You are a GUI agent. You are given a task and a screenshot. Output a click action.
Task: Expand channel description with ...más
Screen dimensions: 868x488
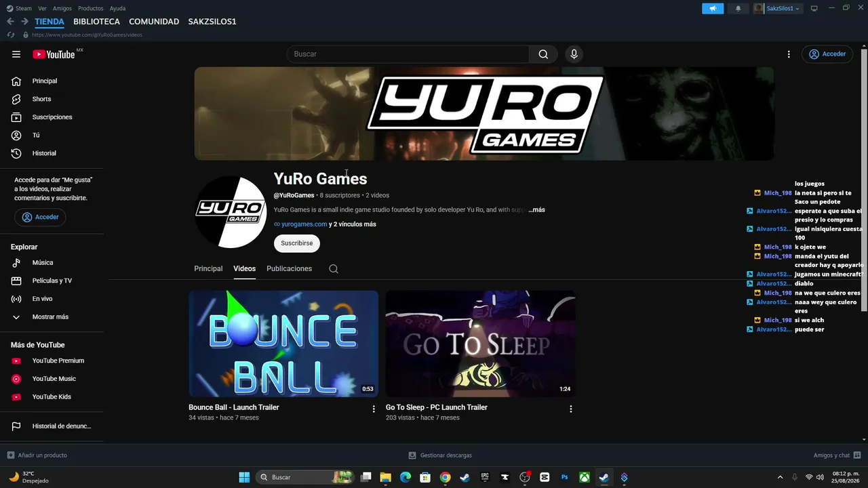[x=537, y=210]
